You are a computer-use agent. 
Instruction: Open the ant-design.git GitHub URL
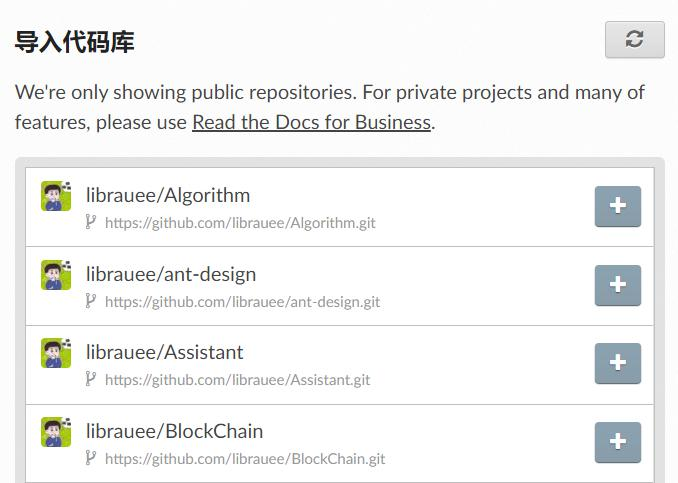tap(242, 301)
